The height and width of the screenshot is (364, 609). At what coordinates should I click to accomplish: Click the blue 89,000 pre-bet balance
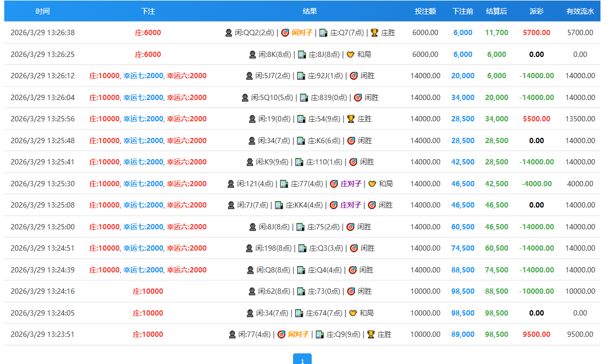click(462, 334)
